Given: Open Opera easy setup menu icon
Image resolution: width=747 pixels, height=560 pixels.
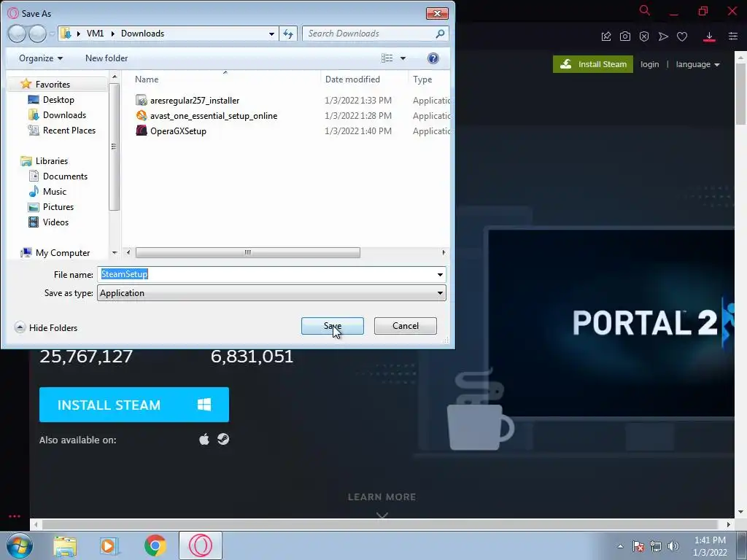Looking at the screenshot, I should [733, 36].
